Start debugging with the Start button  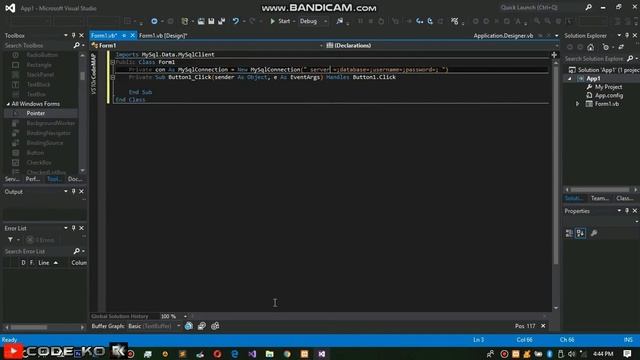click(280, 21)
